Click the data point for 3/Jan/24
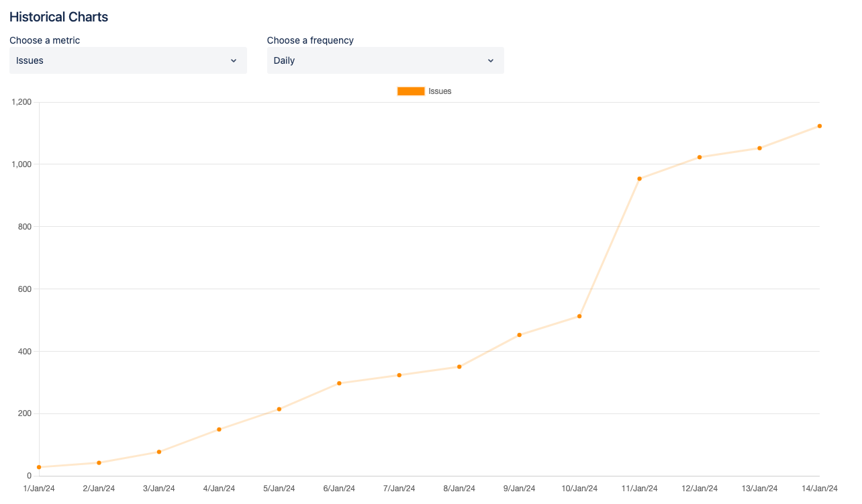Screen dimensions: 862x504 coord(159,452)
